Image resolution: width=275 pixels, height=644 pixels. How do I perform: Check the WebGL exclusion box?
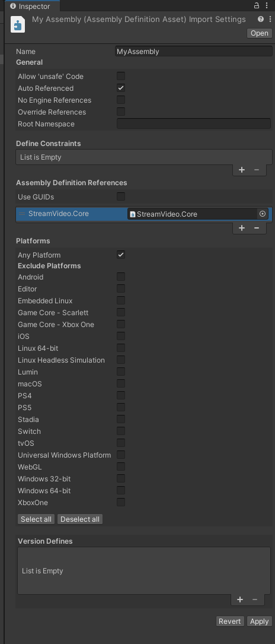(121, 467)
